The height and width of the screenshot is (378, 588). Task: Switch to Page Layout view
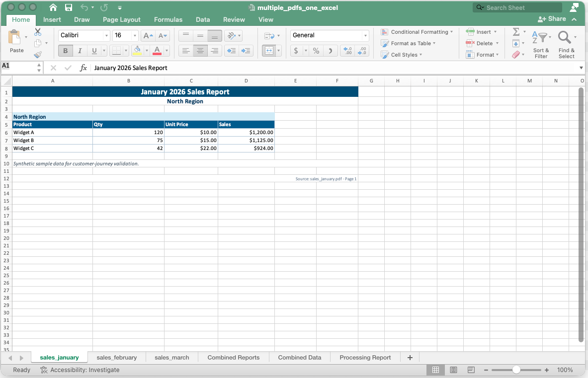tap(453, 370)
